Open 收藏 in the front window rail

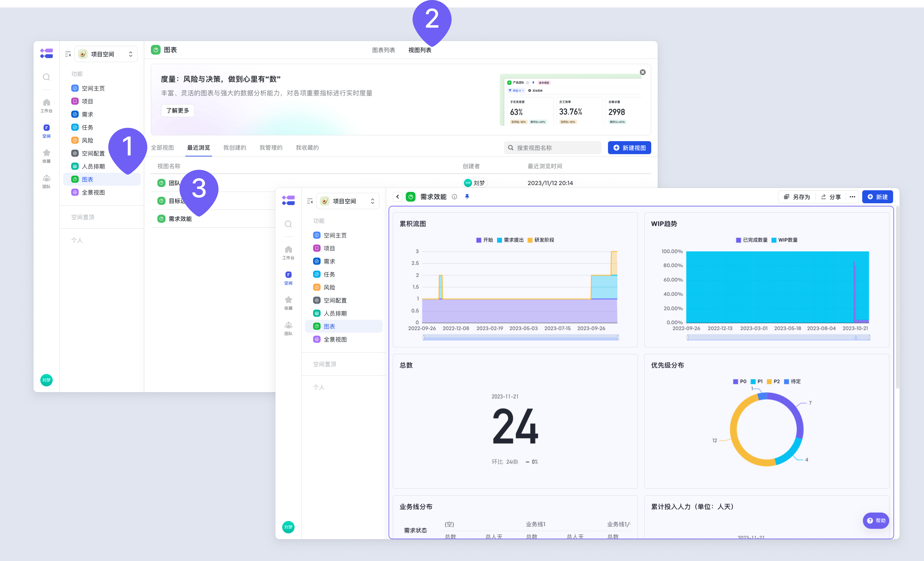(288, 303)
